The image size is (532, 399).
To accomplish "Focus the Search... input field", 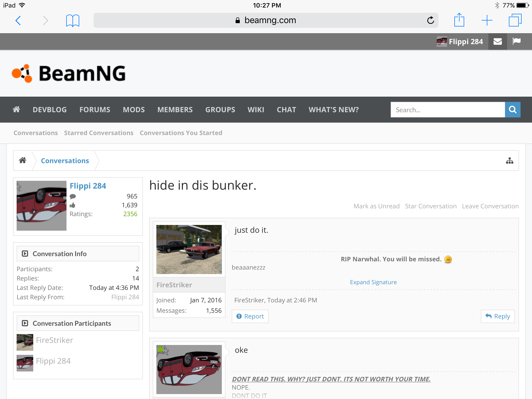I will point(448,110).
